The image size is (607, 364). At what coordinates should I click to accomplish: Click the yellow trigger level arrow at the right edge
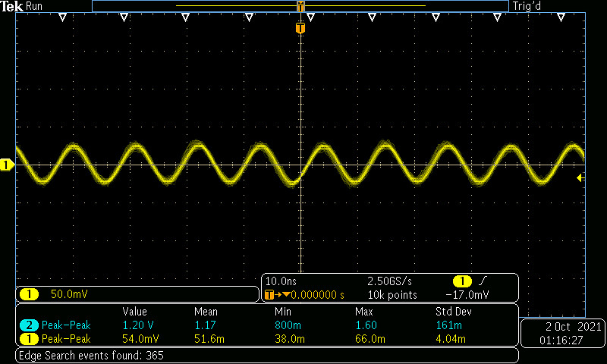coord(580,177)
